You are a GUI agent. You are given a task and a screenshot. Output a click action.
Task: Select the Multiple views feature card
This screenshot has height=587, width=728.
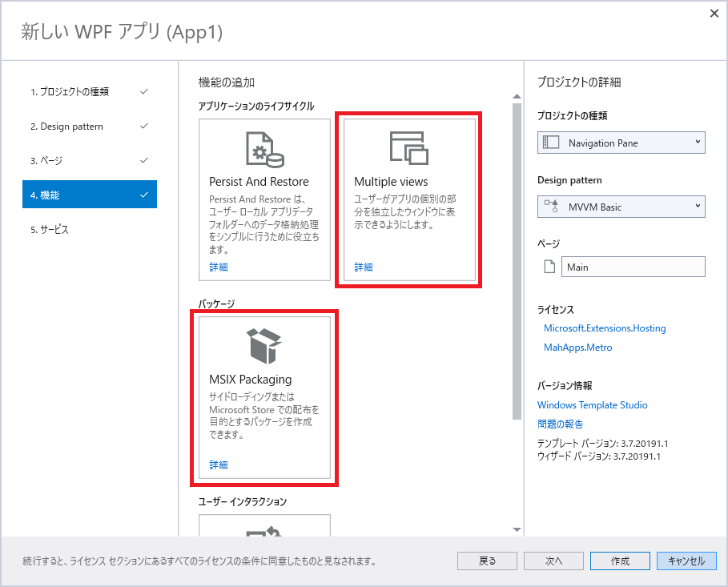(409, 199)
